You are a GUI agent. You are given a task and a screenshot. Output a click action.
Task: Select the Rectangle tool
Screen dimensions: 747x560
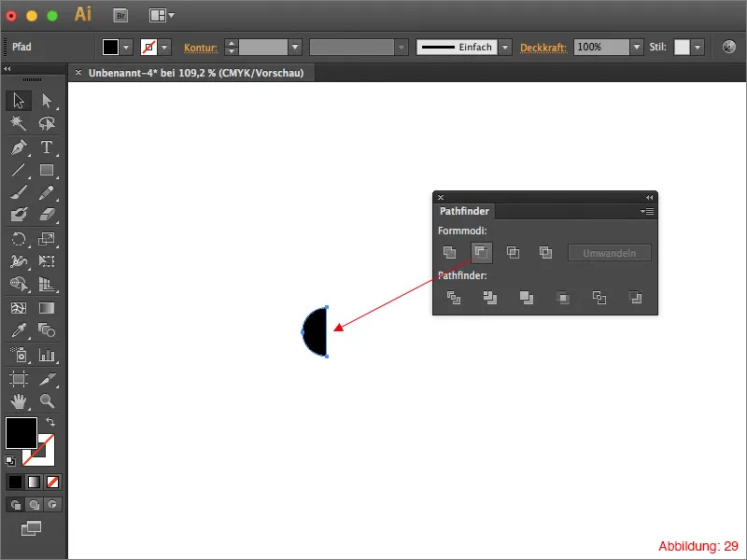(46, 170)
